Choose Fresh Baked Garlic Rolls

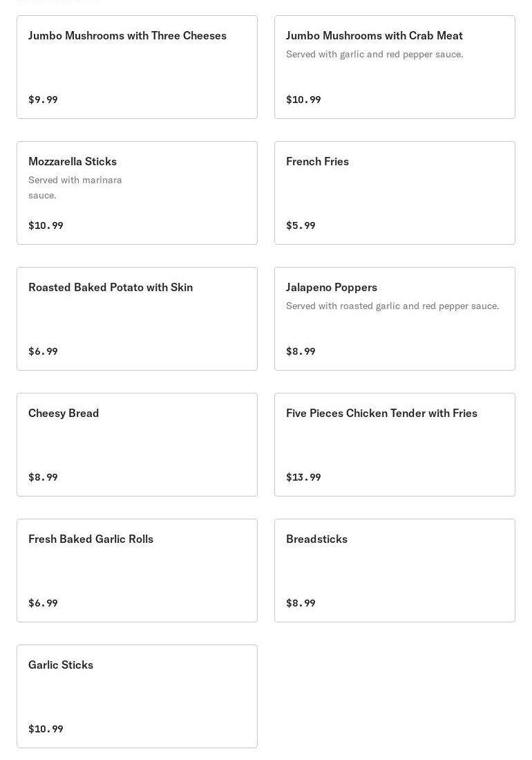tap(137, 571)
